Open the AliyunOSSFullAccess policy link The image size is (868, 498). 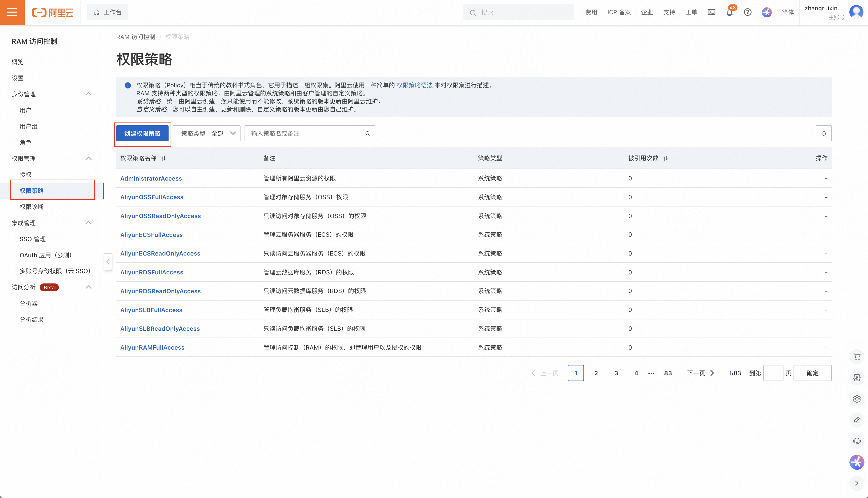coord(151,197)
